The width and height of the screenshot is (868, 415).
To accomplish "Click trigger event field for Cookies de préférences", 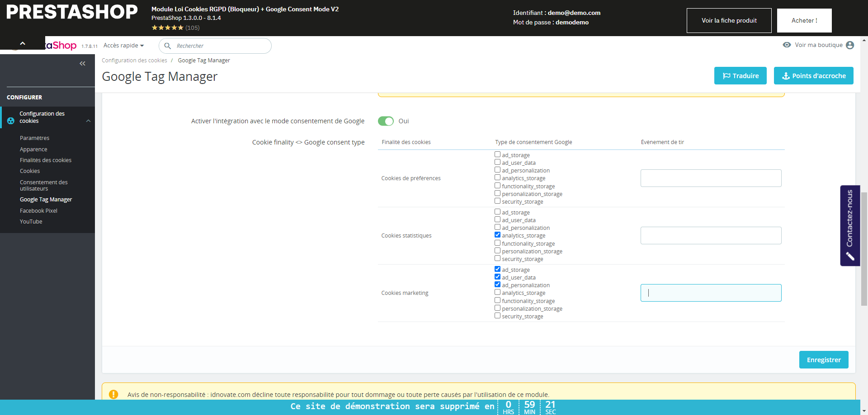I will pos(711,178).
